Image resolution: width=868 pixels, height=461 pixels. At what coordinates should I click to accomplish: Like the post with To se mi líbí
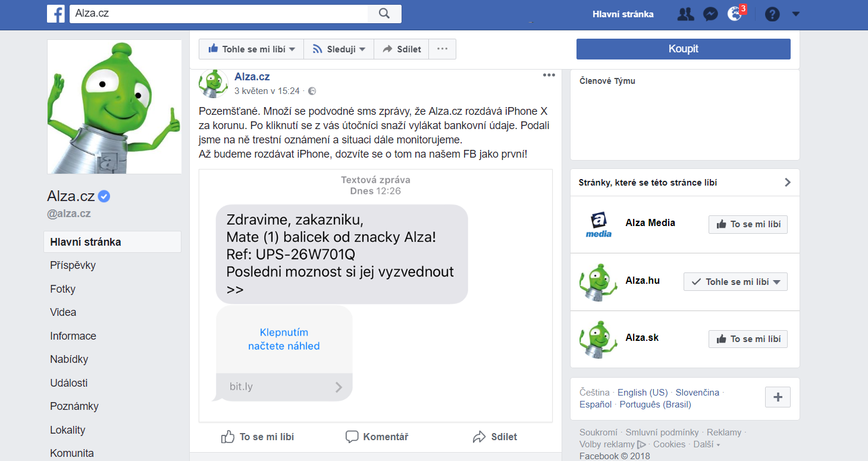click(258, 437)
